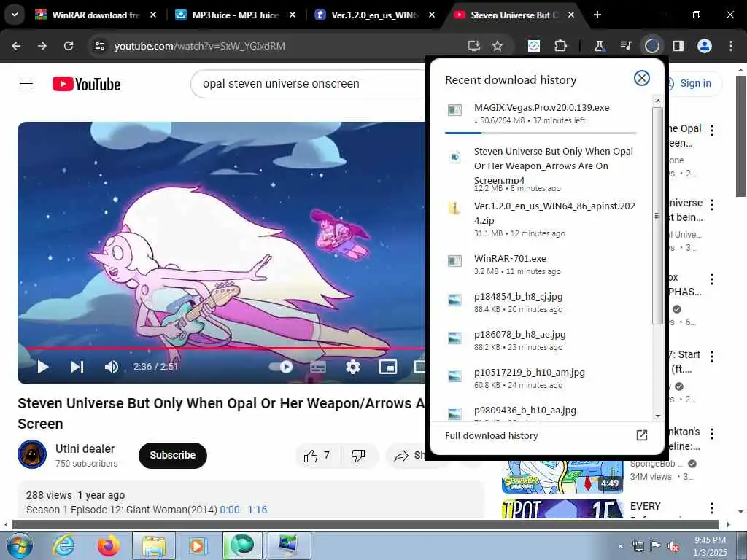Focus the YouTube search box
Image resolution: width=747 pixels, height=560 pixels.
tap(309, 84)
